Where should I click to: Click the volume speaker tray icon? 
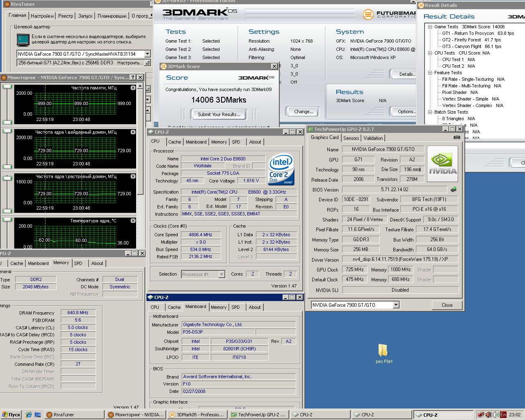pos(495,415)
